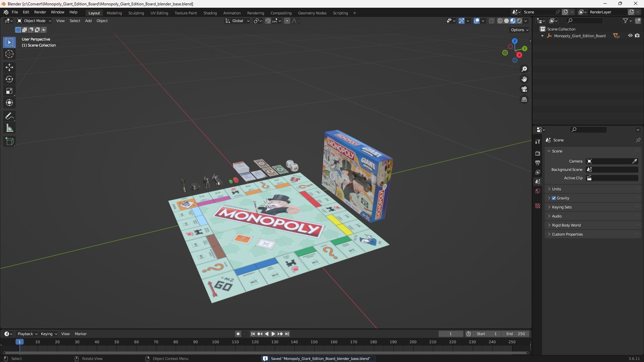
Task: Select the Measure ruler tool
Action: [9, 128]
